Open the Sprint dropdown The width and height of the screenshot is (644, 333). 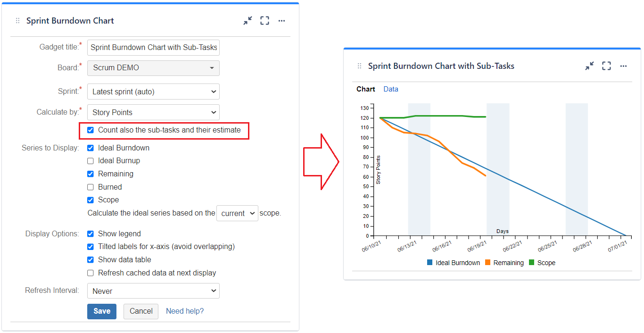[x=153, y=91]
